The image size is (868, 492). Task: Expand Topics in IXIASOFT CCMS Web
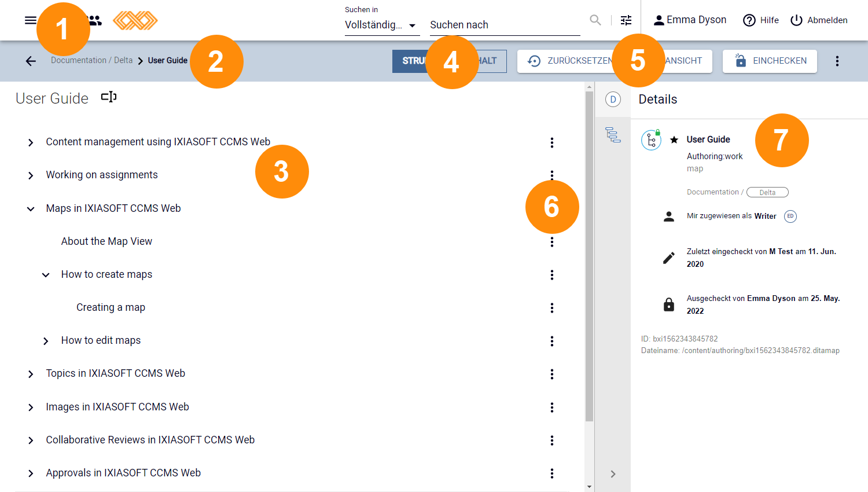tap(31, 374)
